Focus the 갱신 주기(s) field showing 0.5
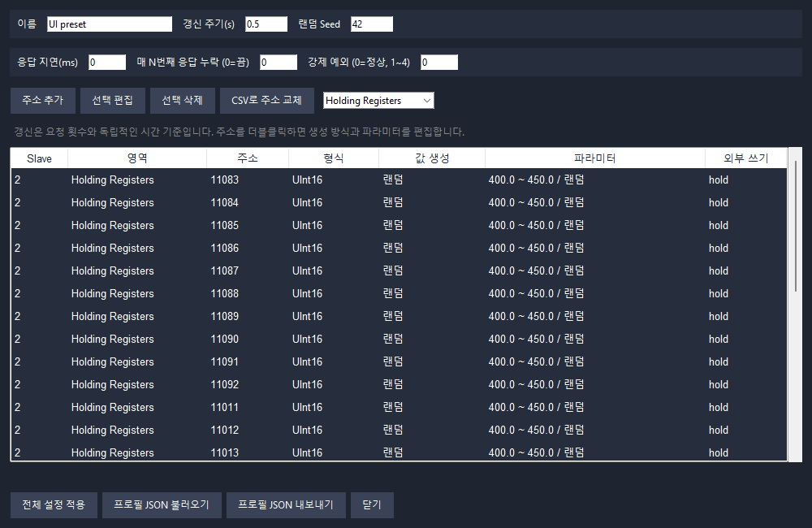 (x=266, y=24)
